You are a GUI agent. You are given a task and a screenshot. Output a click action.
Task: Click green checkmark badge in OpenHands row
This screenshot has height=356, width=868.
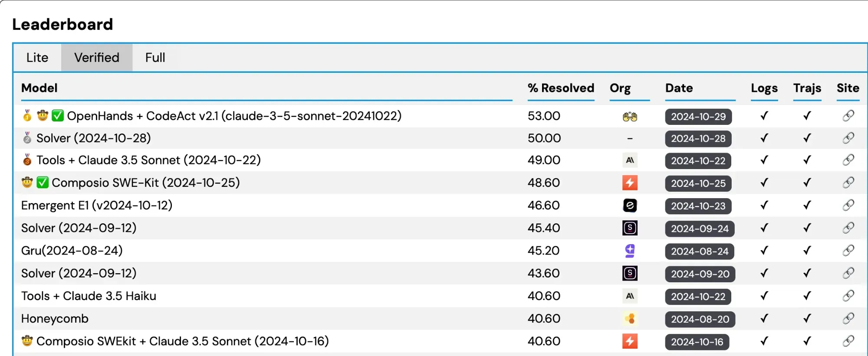coord(58,116)
